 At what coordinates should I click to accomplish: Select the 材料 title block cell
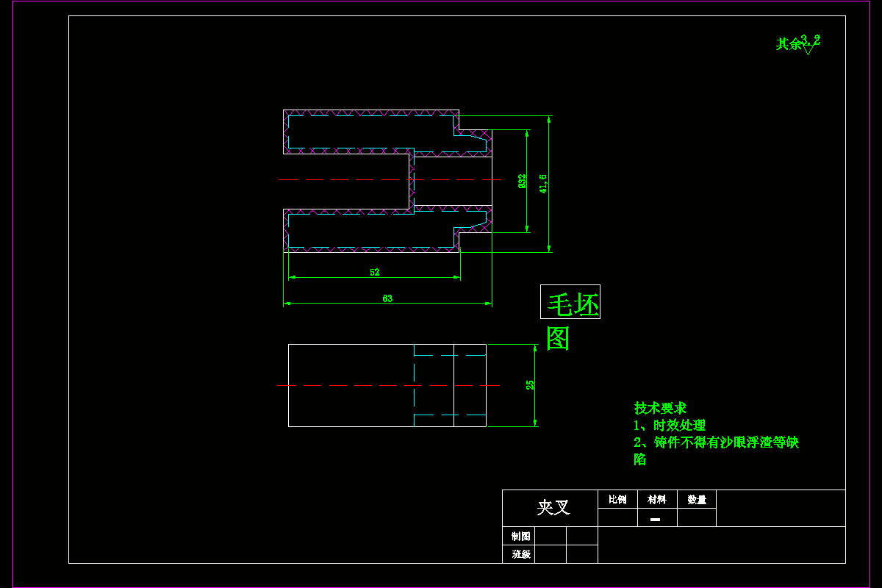[x=657, y=500]
